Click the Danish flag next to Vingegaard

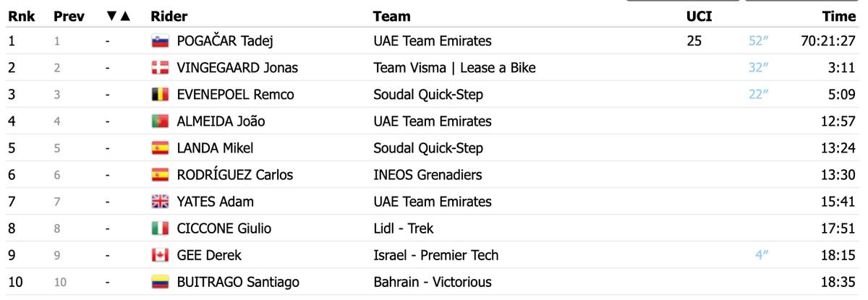[x=159, y=68]
